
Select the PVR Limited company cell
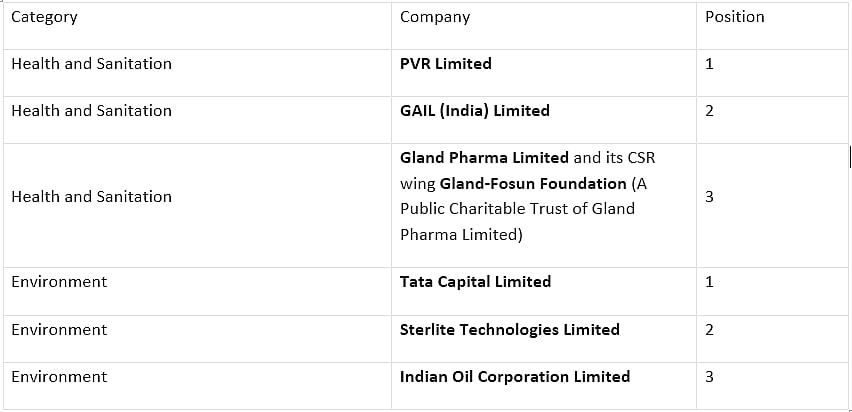[446, 64]
